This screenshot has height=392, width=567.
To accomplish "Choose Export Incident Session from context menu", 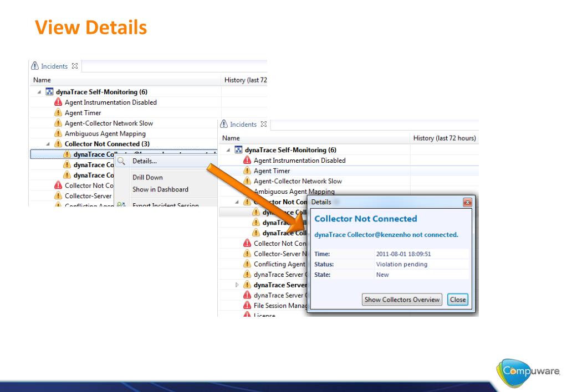I will click(166, 204).
